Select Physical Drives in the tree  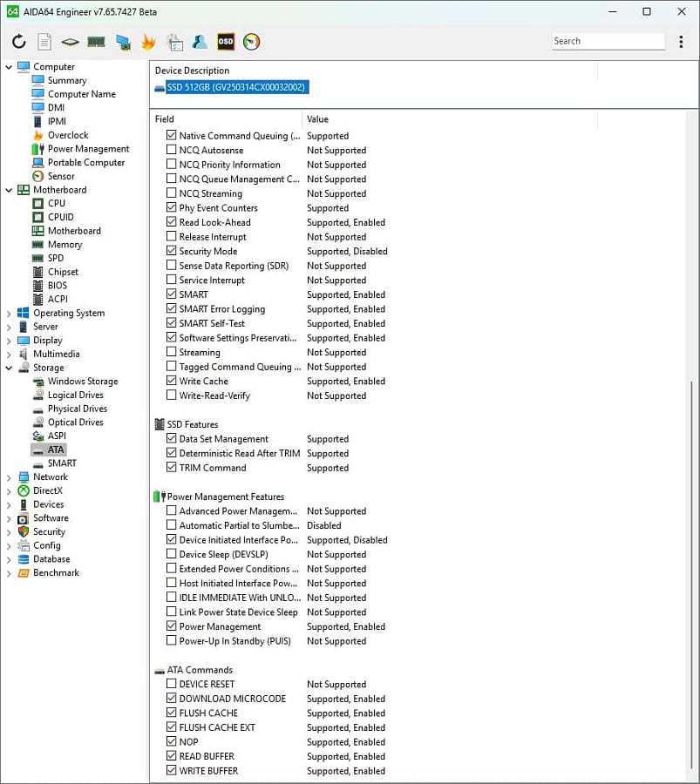click(78, 409)
